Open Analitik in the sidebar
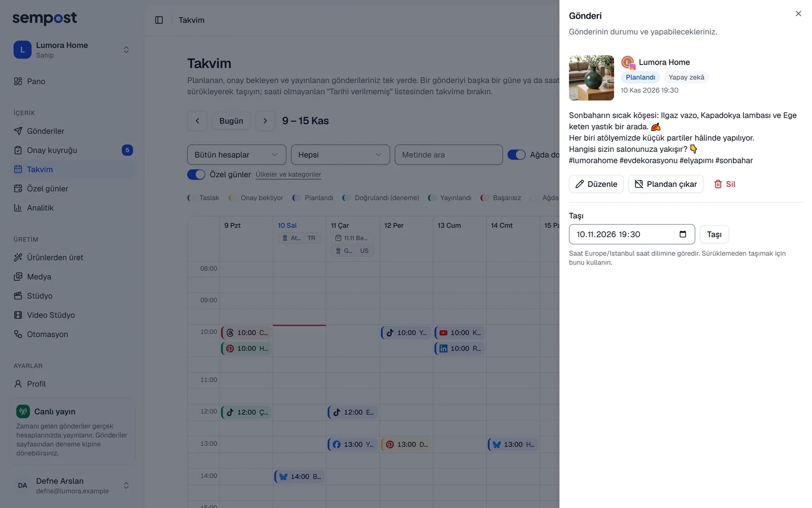812x508 pixels. pos(73,208)
